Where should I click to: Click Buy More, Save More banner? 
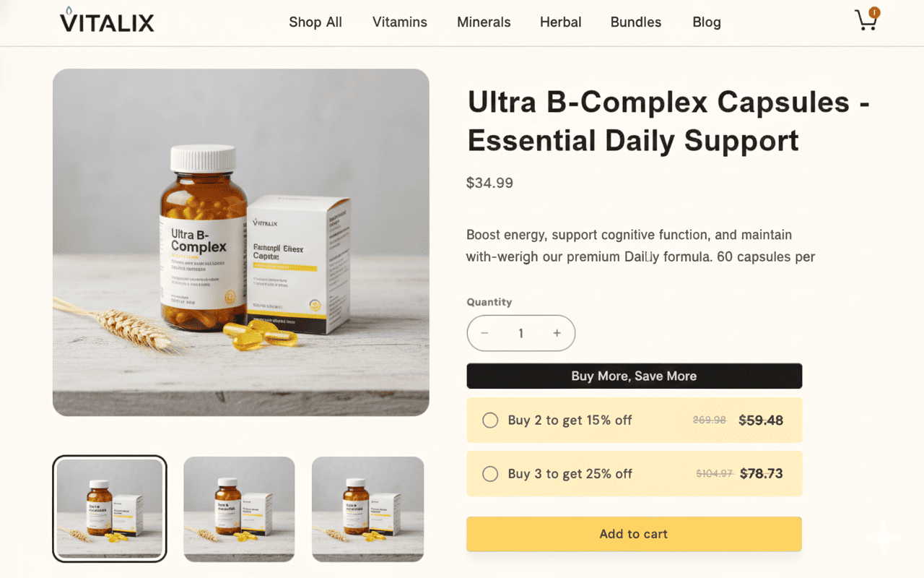point(634,376)
